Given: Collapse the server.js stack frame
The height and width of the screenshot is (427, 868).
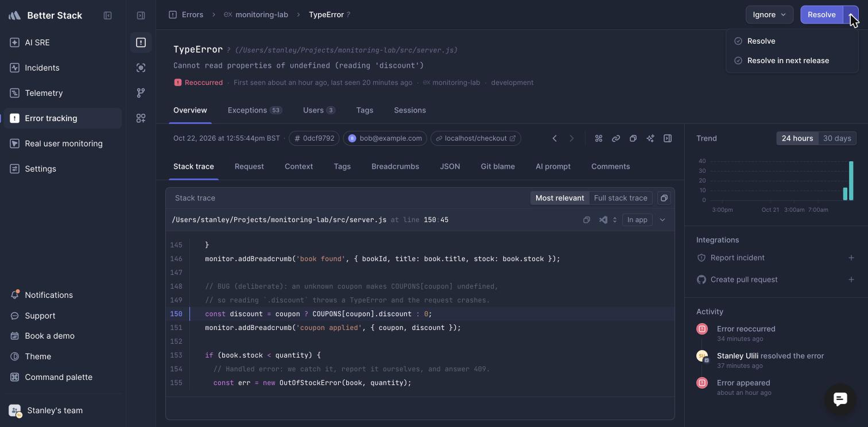Looking at the screenshot, I should [x=662, y=220].
